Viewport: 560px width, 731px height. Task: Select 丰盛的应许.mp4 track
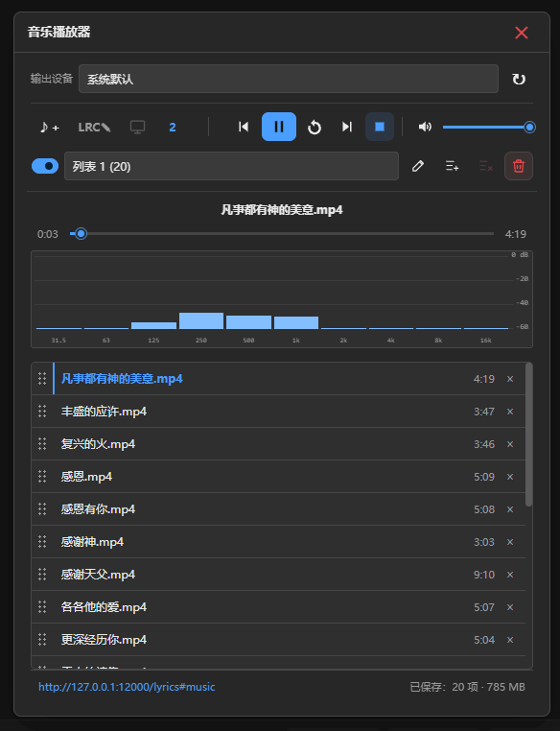click(278, 412)
